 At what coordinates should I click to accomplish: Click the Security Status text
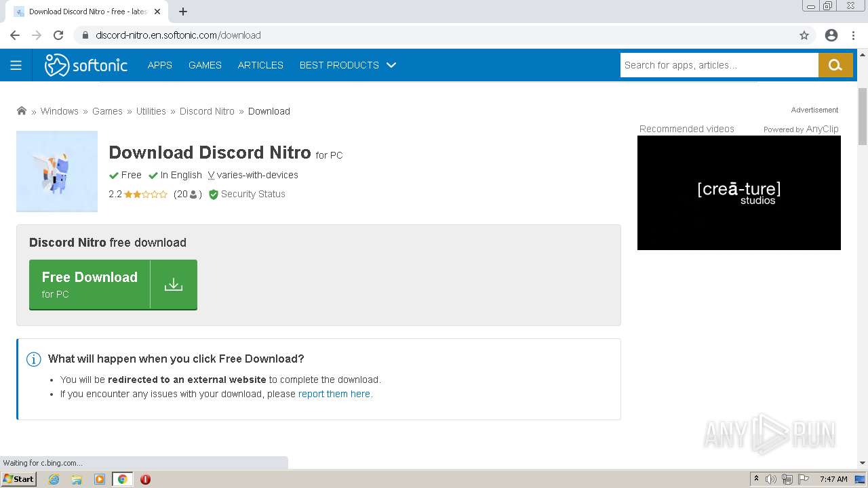pos(253,194)
